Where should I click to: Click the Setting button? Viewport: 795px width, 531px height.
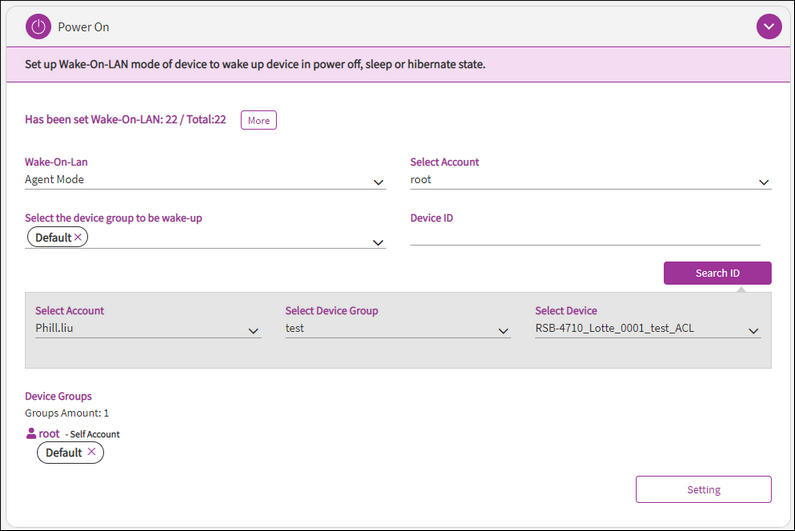[703, 489]
